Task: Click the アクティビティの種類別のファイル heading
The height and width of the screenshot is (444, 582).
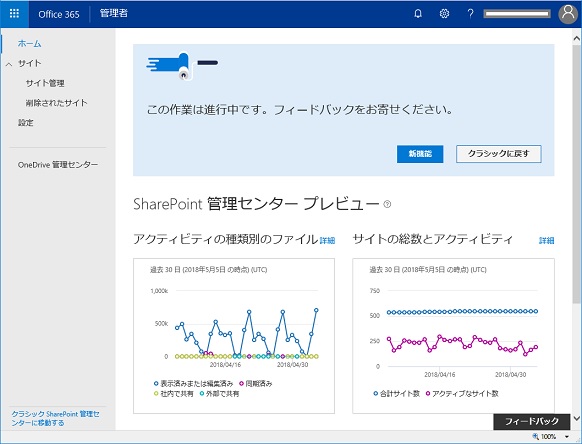Action: pyautogui.click(x=225, y=239)
